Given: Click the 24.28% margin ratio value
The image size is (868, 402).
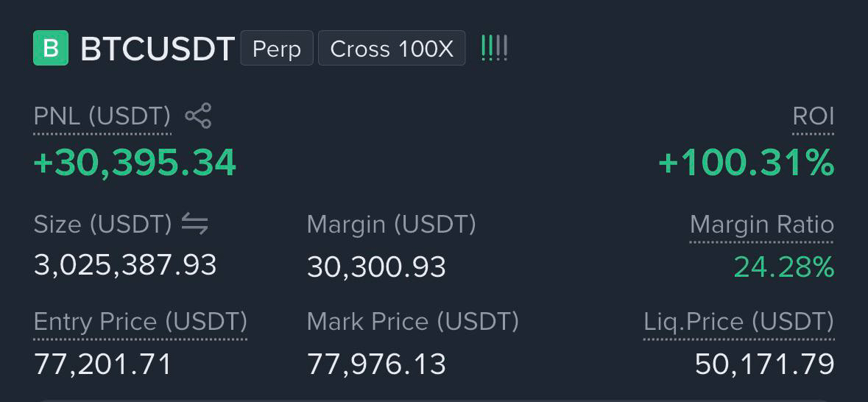Looking at the screenshot, I should click(x=784, y=267).
